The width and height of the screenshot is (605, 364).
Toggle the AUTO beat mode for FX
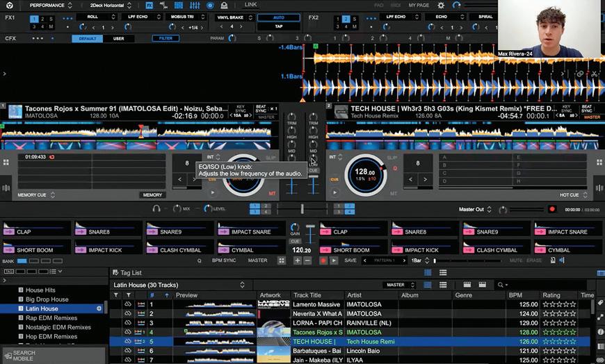click(x=277, y=17)
